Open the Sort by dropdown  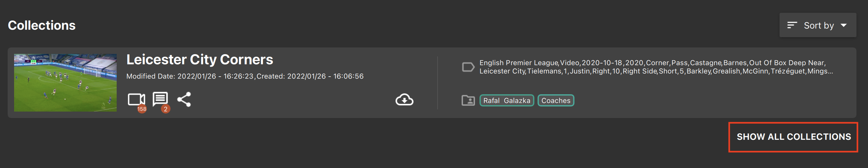(x=818, y=25)
